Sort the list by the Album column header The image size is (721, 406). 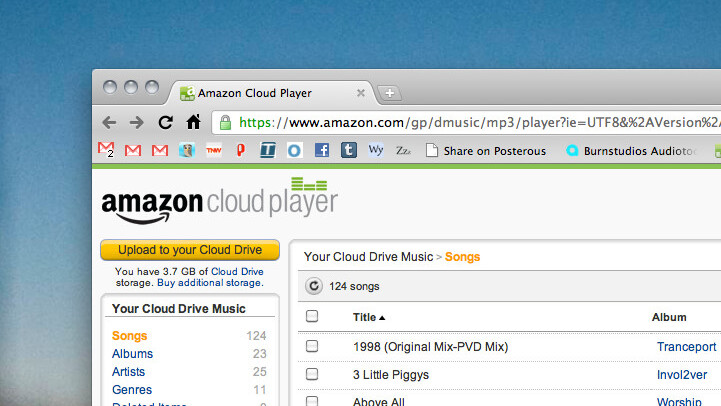click(x=669, y=317)
